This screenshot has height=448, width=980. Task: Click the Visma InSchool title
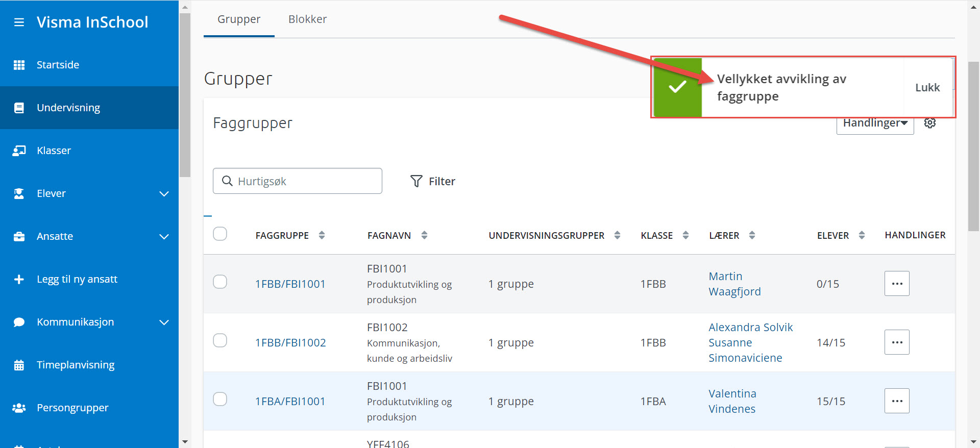[x=92, y=22]
